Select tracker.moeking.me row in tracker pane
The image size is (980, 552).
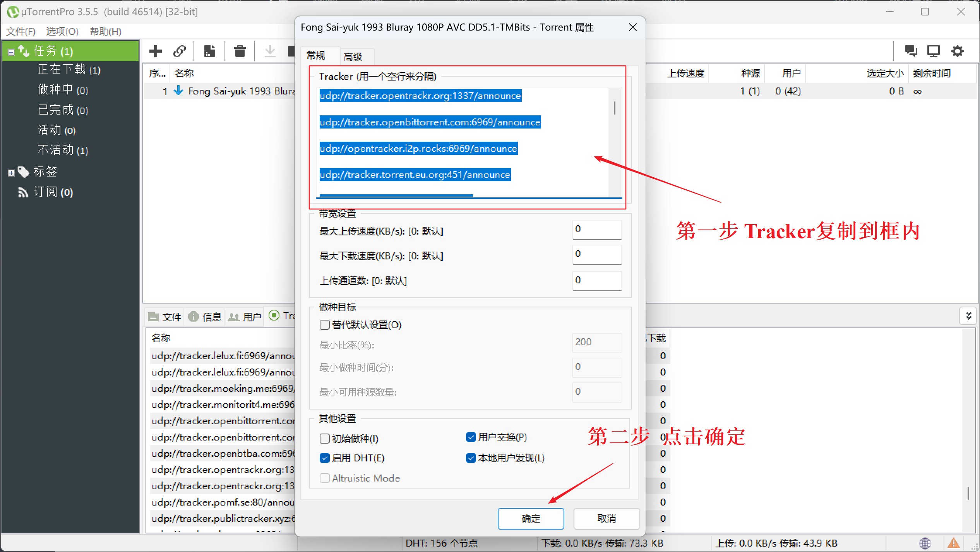223,389
